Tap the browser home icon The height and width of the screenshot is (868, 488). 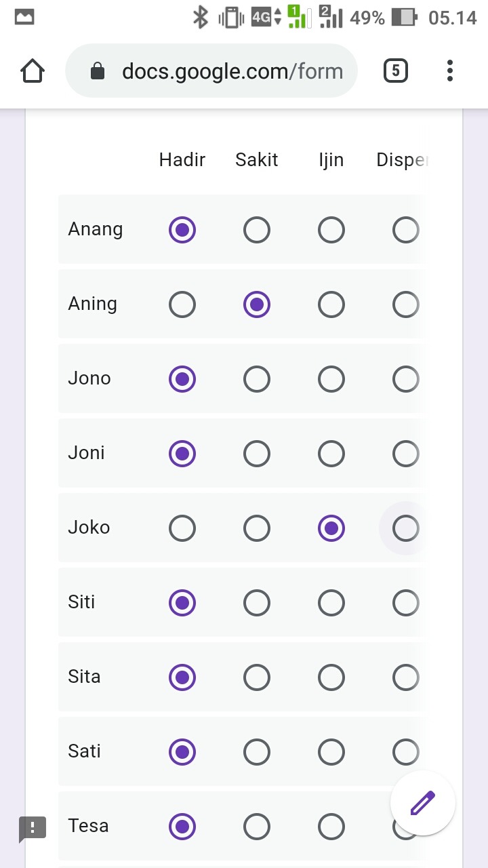(x=33, y=71)
